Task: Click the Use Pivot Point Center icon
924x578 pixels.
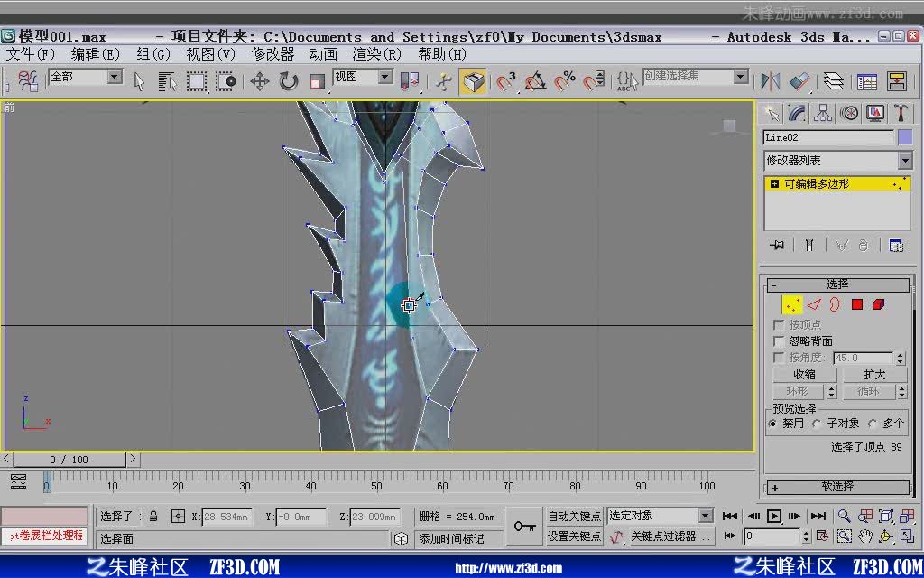Action: point(410,81)
